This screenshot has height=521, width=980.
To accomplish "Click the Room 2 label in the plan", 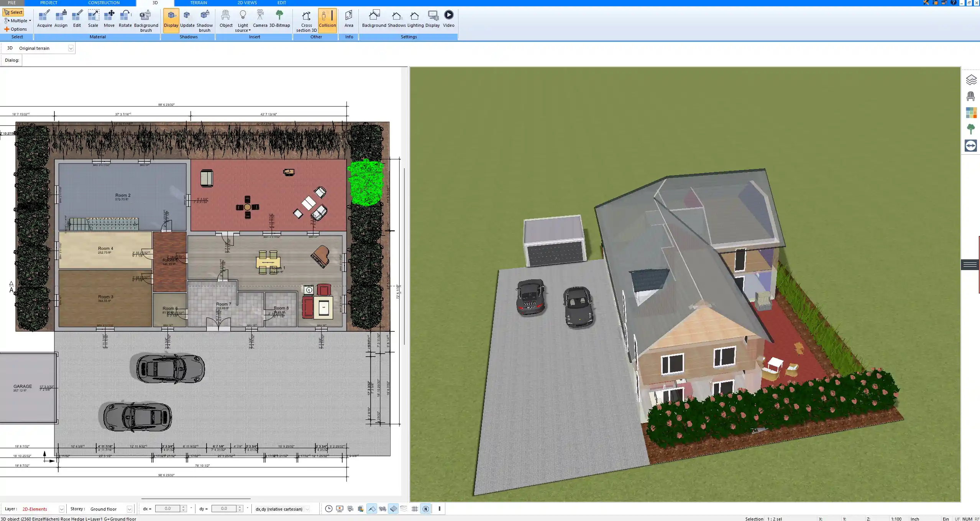I will tap(123, 195).
